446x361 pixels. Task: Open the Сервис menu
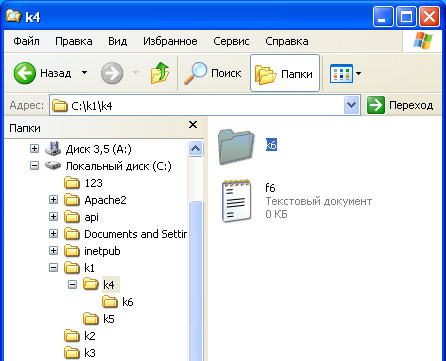(x=231, y=41)
